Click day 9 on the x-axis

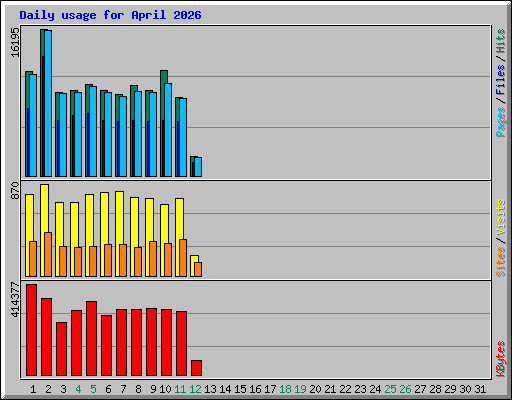[x=153, y=389]
